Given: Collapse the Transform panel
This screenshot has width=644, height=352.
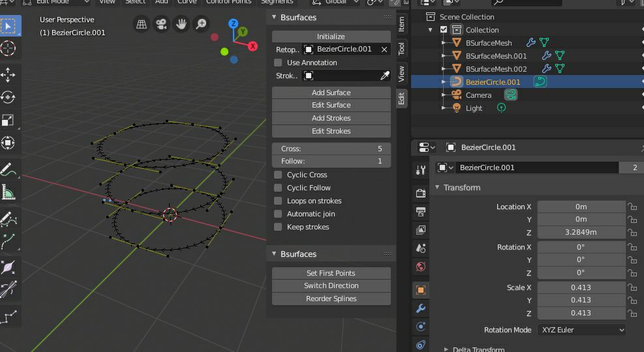Looking at the screenshot, I should [437, 187].
